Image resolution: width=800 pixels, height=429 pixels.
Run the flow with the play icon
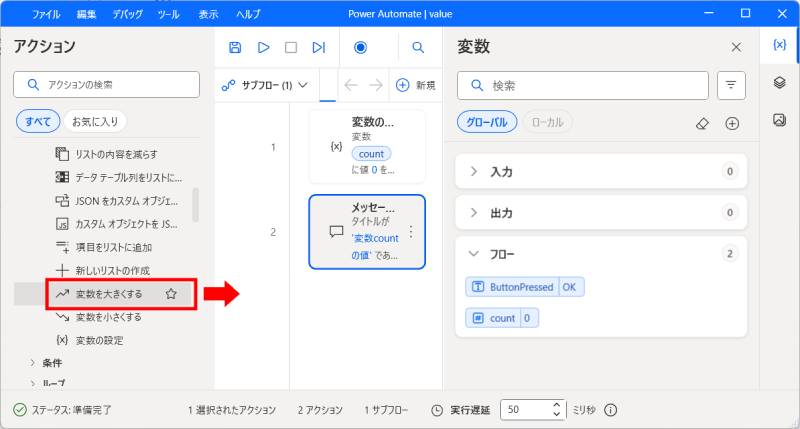coord(263,47)
